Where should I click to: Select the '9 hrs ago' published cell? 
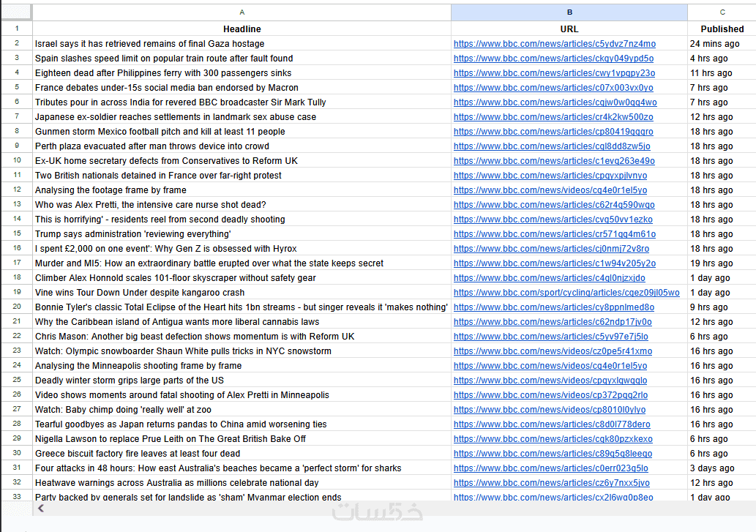(x=722, y=307)
